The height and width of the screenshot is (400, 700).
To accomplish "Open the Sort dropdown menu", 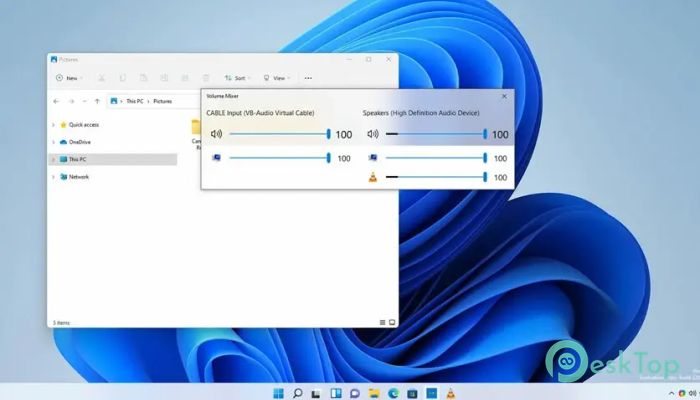I will tap(238, 77).
